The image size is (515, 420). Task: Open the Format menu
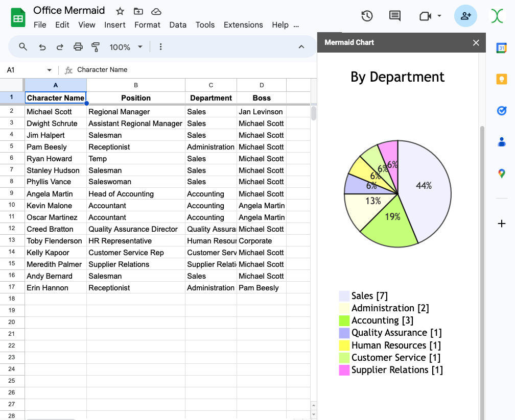pyautogui.click(x=147, y=25)
